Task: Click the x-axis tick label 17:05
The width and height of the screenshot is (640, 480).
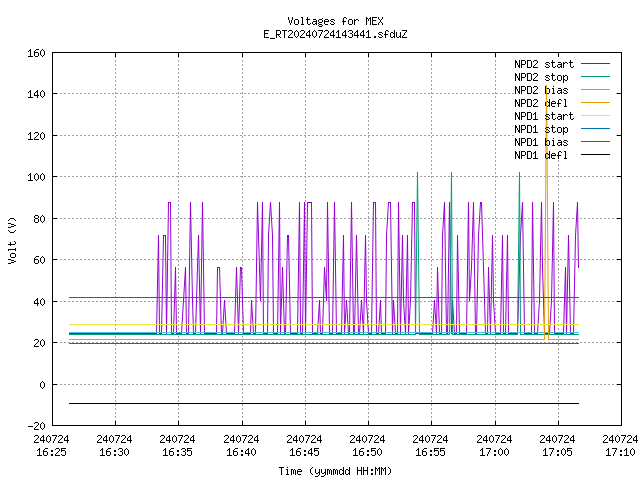Action: [558, 452]
